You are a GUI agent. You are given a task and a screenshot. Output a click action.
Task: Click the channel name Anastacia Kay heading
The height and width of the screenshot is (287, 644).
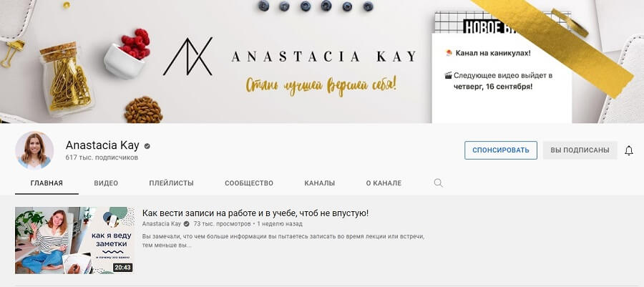[102, 145]
